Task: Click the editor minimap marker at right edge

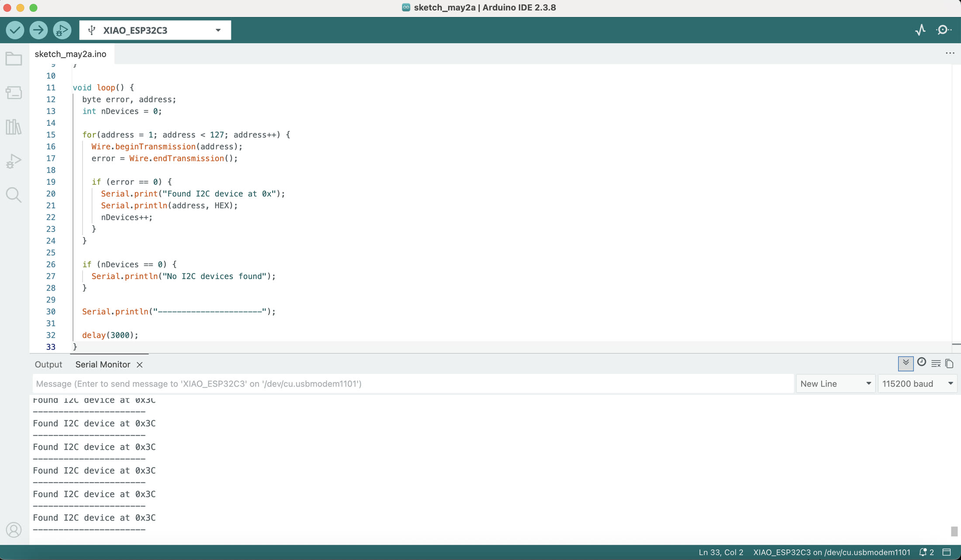Action: [x=956, y=344]
